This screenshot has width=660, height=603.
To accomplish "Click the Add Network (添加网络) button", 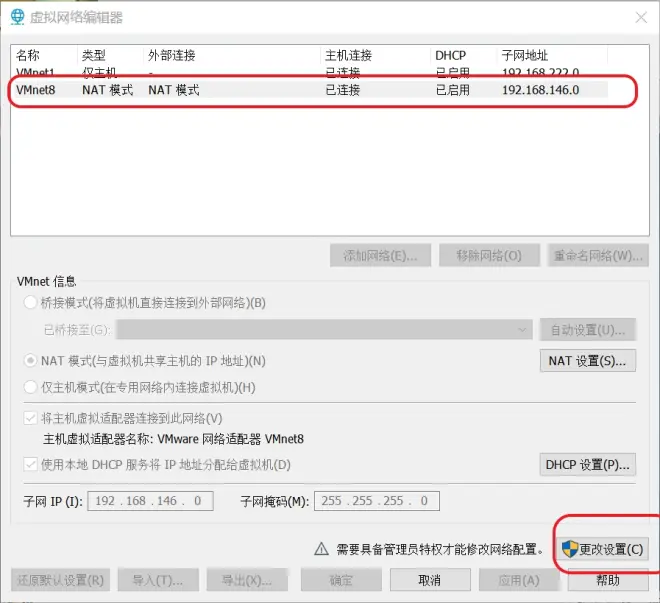I will point(380,255).
